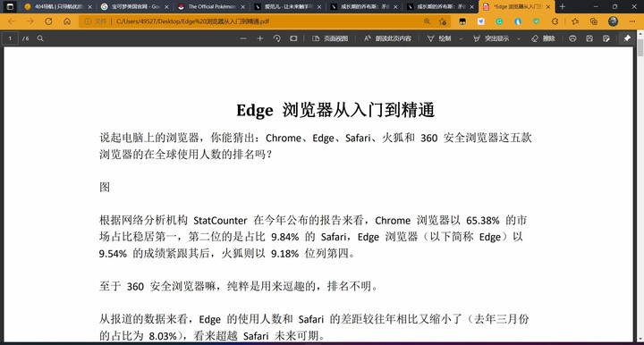Open the Grammarly green extension icon

pos(499,21)
